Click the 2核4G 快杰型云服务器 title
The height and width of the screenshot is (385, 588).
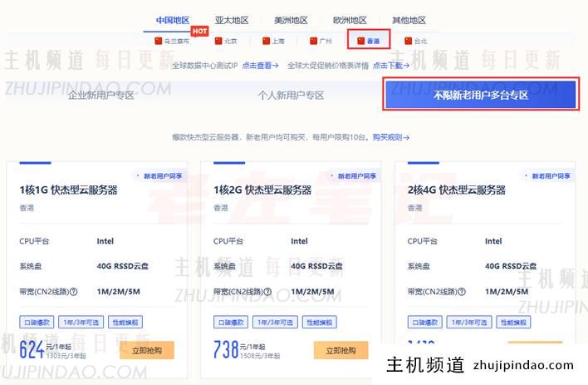(457, 190)
